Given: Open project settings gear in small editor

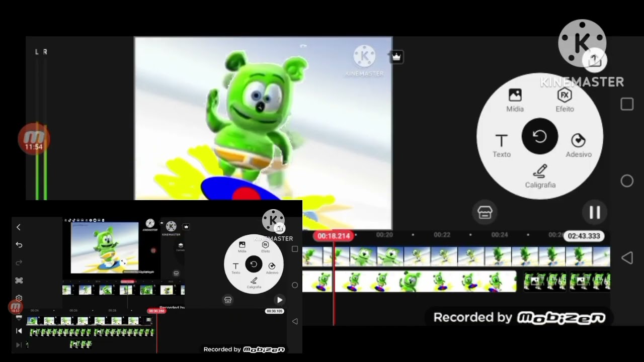Looking at the screenshot, I should [x=19, y=298].
